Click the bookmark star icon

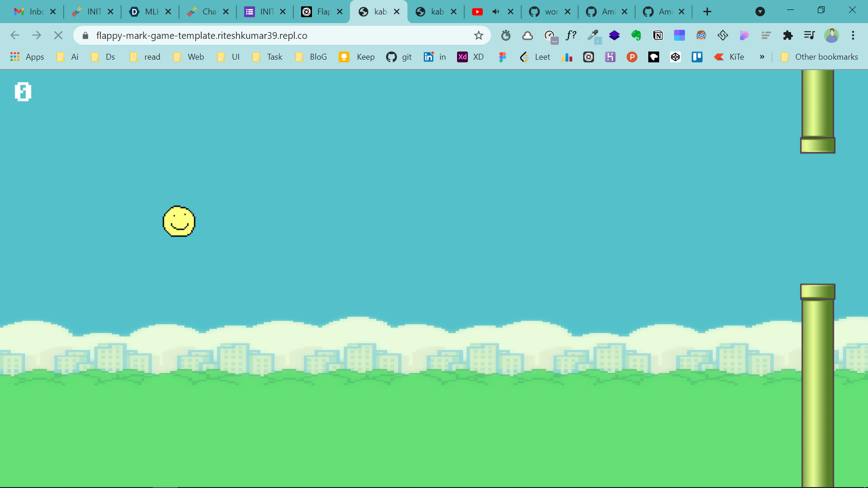(x=478, y=35)
